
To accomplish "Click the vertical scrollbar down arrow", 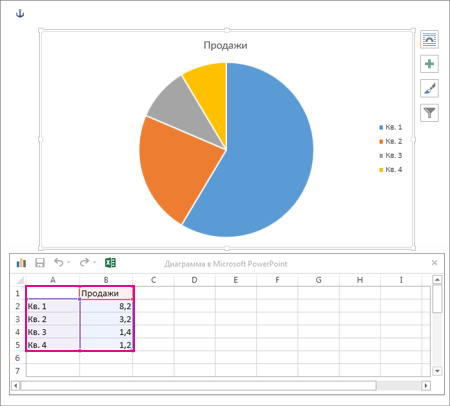I will click(437, 371).
